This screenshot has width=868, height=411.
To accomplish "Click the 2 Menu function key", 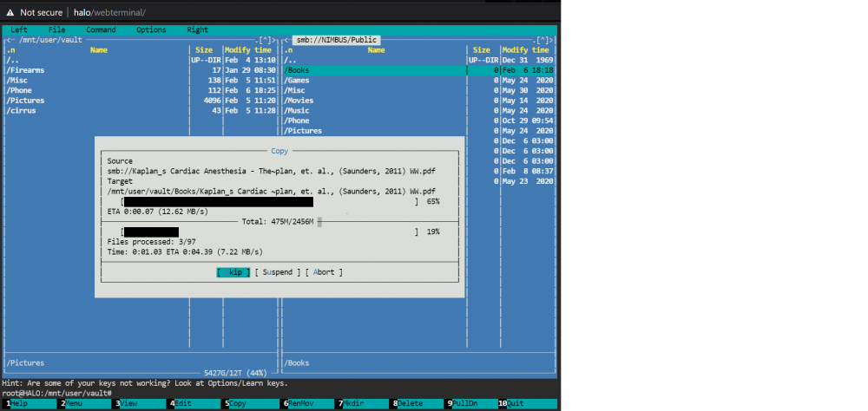I will (84, 404).
